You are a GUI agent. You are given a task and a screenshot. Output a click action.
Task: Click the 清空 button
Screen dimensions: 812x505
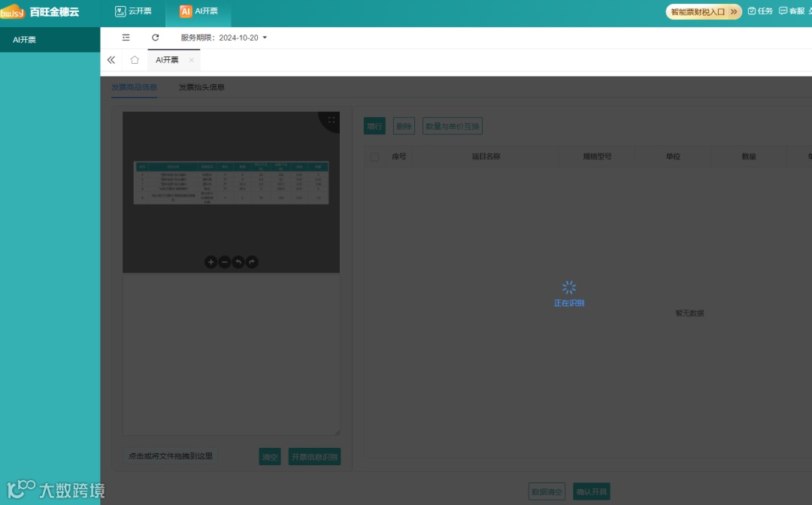(270, 457)
